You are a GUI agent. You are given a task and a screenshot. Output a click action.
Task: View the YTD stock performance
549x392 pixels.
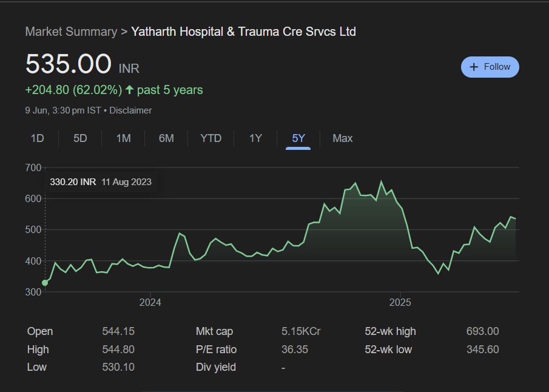pos(211,138)
